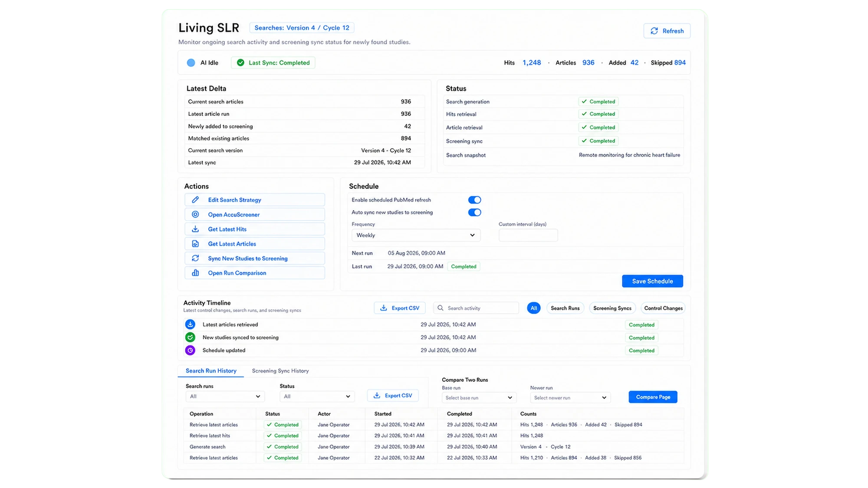Image resolution: width=868 pixels, height=488 pixels.
Task: Open the Search runs filter dropdown
Action: 225,396
